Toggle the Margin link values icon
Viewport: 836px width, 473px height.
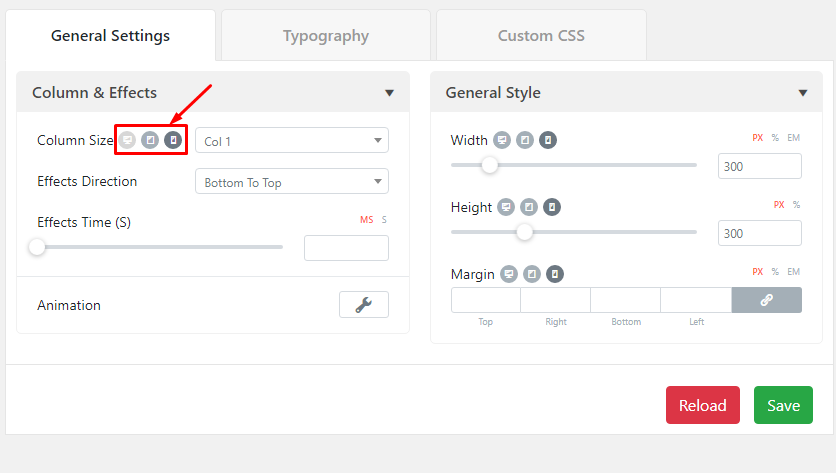tap(767, 300)
